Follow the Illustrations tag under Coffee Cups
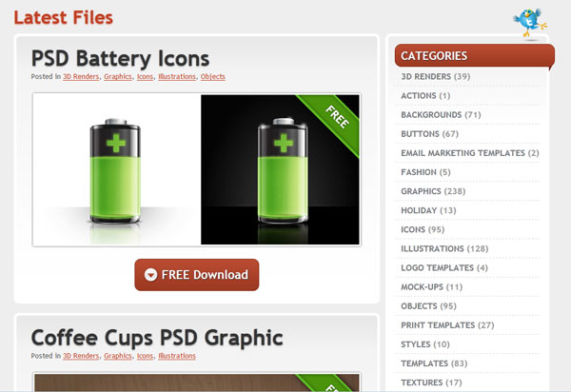 click(x=177, y=356)
